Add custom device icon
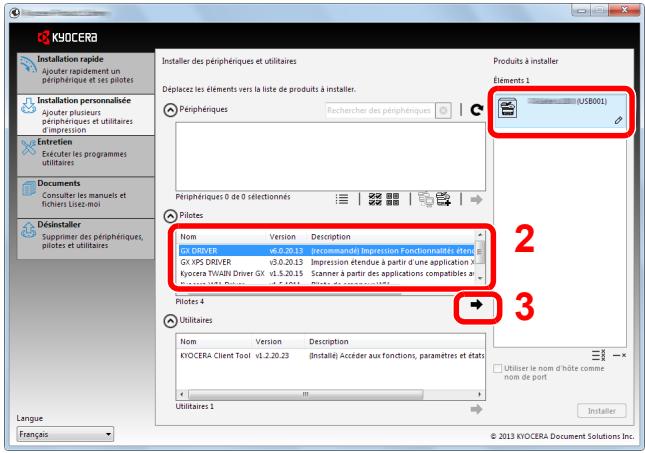Image resolution: width=645 pixels, height=453 pixels. 443,199
